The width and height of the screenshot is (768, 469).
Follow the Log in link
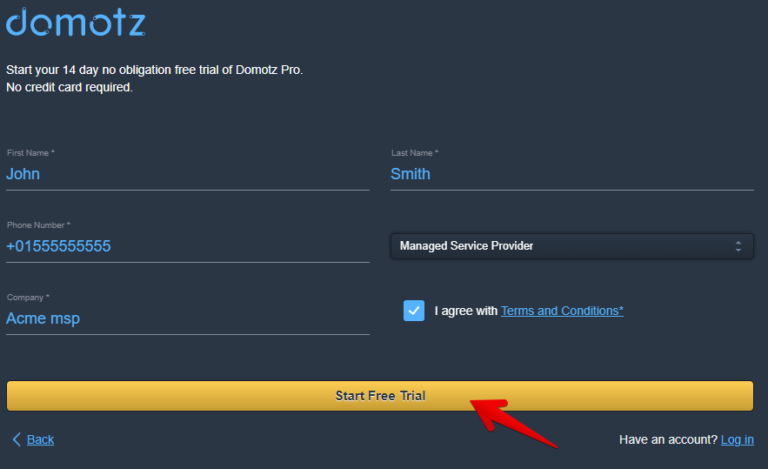pyautogui.click(x=737, y=440)
